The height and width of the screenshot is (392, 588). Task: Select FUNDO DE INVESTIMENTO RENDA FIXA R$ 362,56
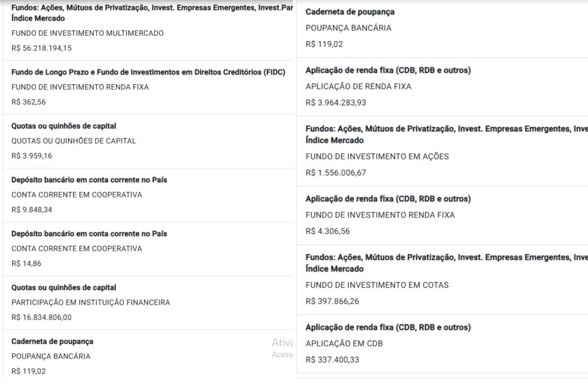tap(80, 87)
